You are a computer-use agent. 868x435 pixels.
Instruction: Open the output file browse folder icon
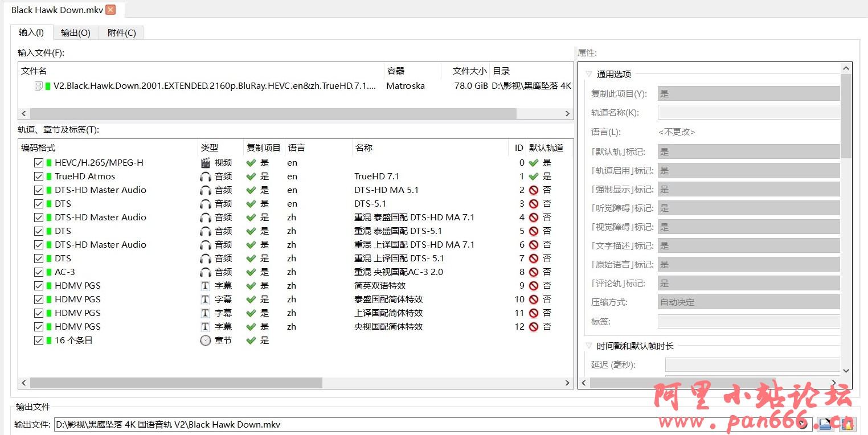(x=825, y=424)
